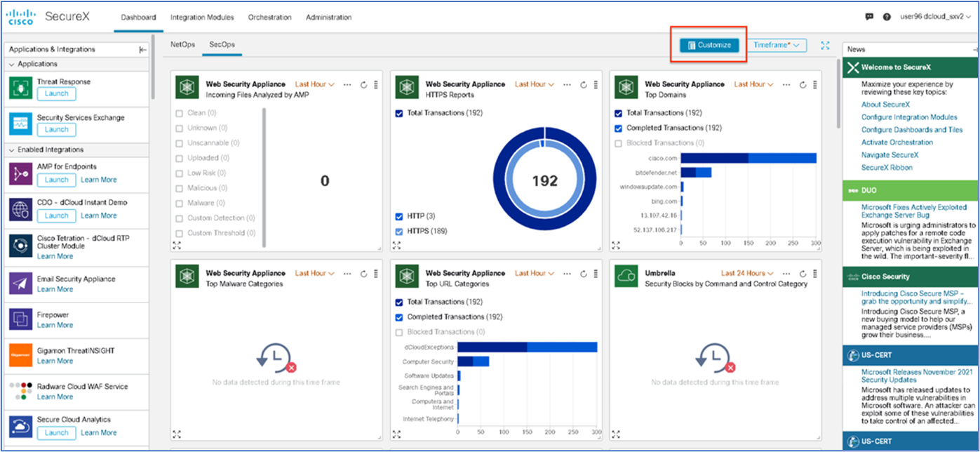Image resolution: width=980 pixels, height=452 pixels.
Task: Open Last Hour dropdown on Top URL Categories
Action: click(x=535, y=273)
